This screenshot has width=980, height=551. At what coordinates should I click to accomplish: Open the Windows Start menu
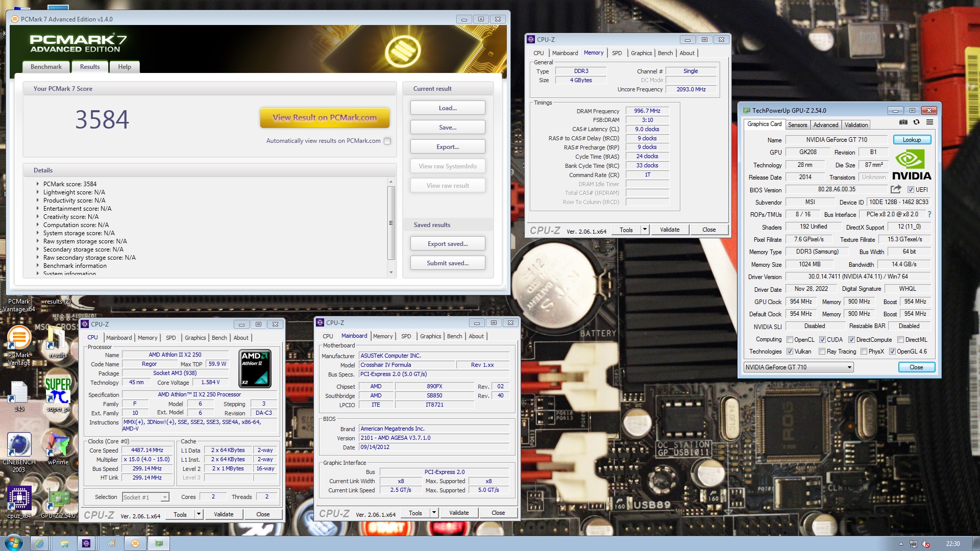point(13,543)
